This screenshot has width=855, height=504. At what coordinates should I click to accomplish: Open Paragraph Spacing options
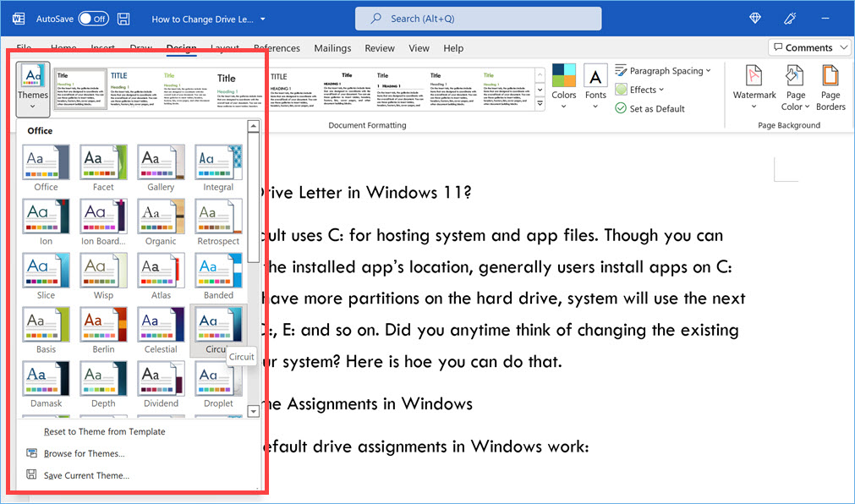point(663,70)
